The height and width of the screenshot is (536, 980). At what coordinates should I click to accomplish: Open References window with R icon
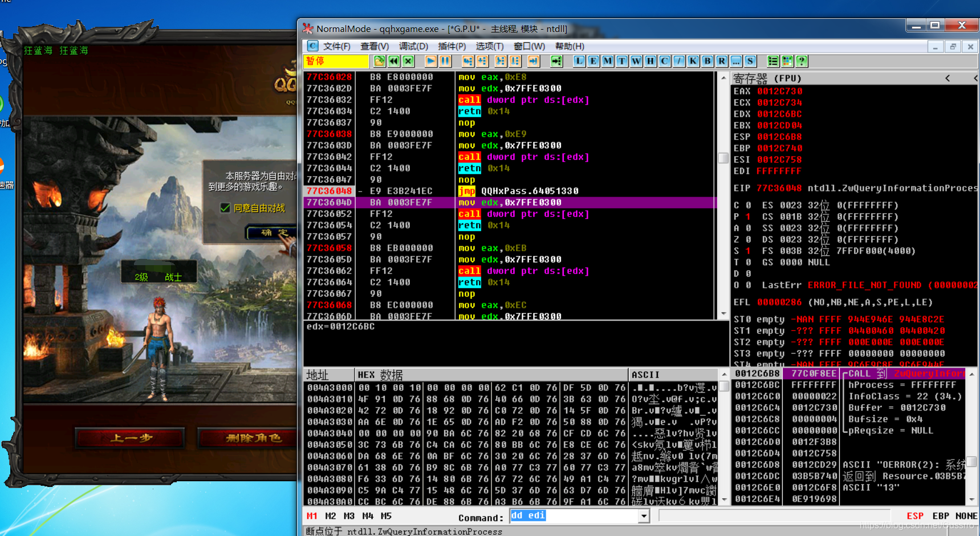722,61
